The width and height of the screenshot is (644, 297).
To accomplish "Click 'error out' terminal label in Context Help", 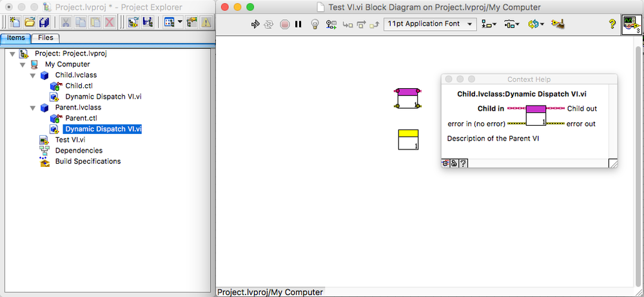I will point(581,124).
